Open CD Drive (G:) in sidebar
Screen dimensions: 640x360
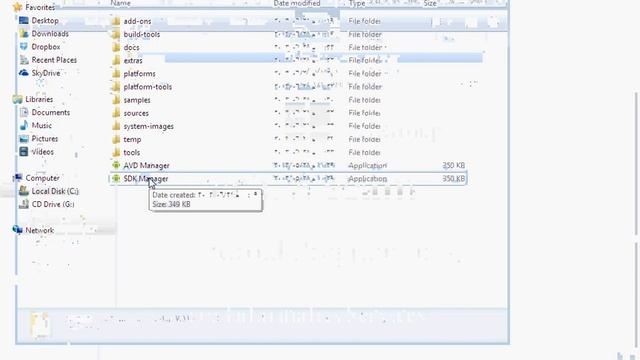coord(53,204)
